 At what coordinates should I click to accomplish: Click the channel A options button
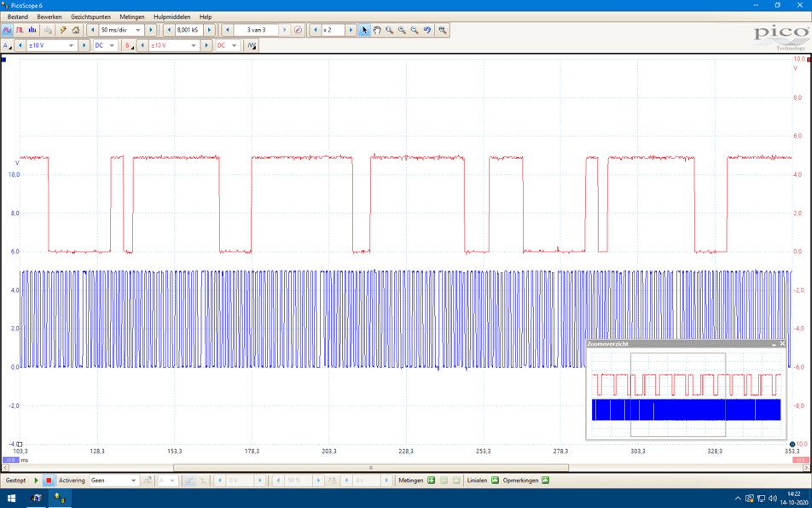7,45
